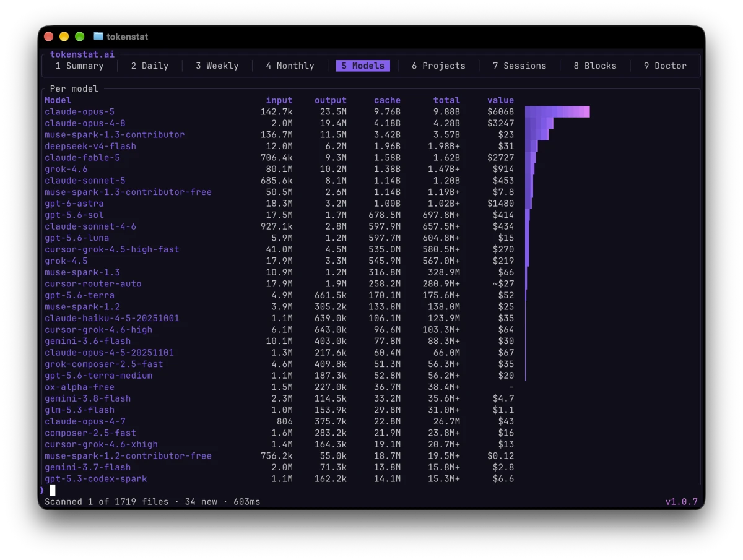Go to the 4 Monthly tab
The height and width of the screenshot is (560, 743).
(290, 66)
